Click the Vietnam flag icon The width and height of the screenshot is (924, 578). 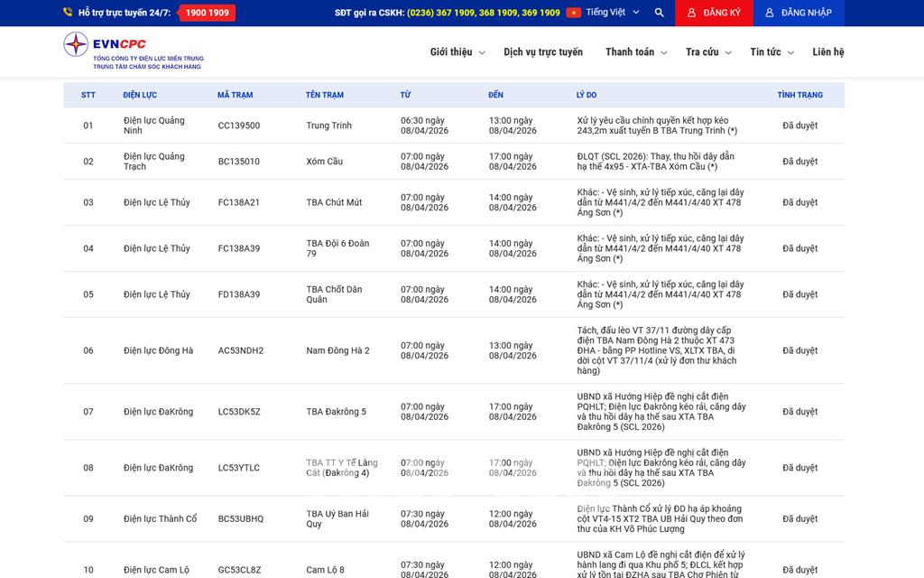573,13
